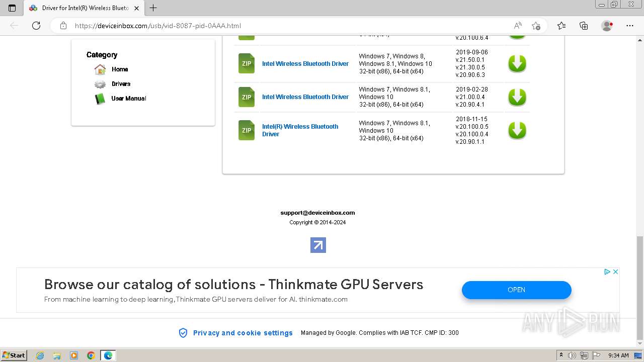Launch Internet Explorer from taskbar
This screenshot has height=362, width=644.
point(40,355)
